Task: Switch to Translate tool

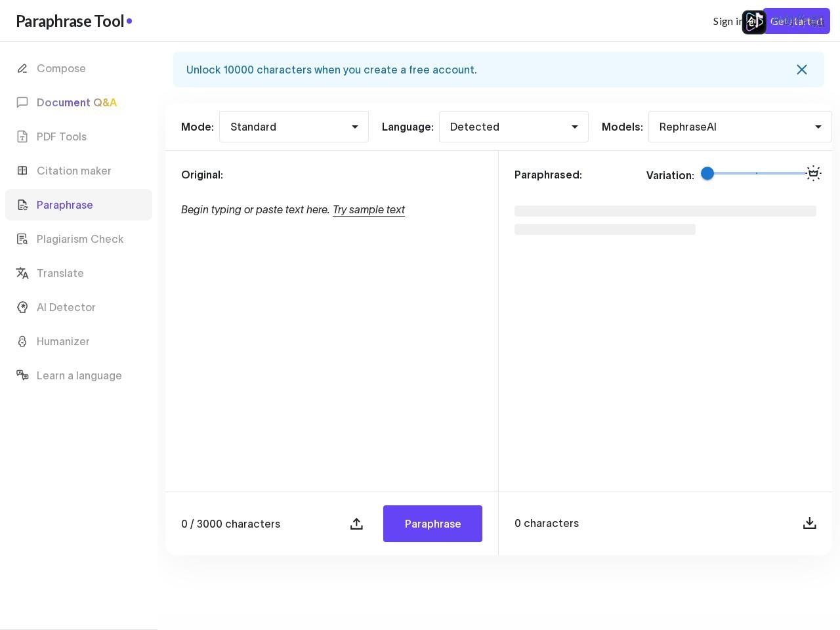Action: (x=79, y=273)
